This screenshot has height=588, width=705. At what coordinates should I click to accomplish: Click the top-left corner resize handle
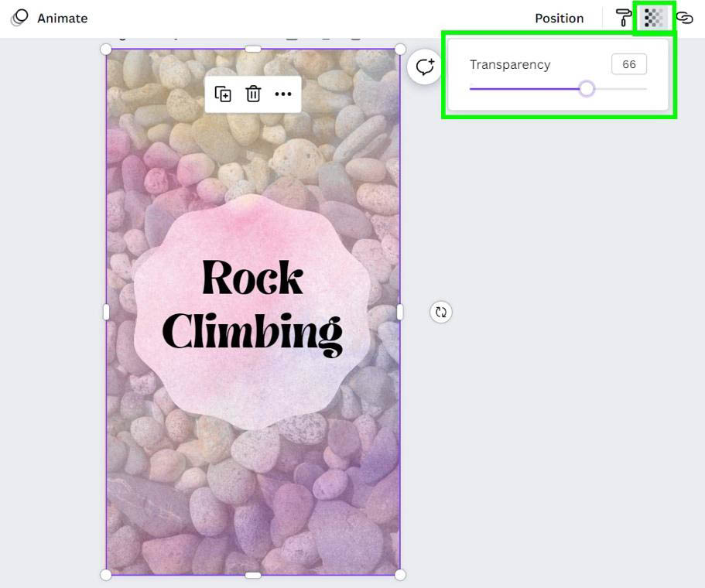click(x=105, y=49)
